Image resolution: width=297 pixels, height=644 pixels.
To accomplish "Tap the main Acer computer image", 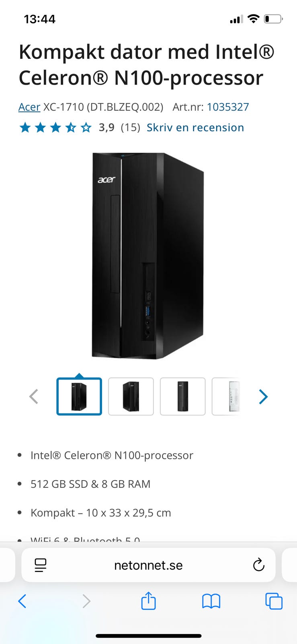I will (148, 256).
